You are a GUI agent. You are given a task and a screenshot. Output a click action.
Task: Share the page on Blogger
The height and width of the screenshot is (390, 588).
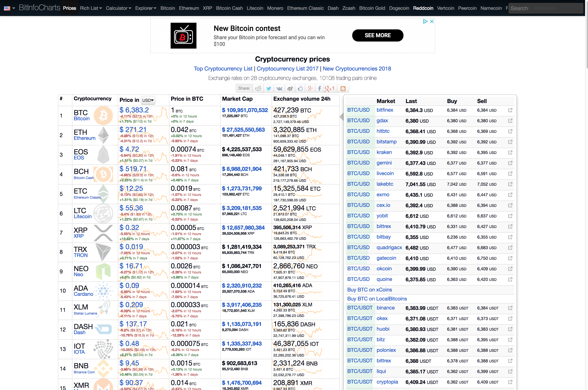pyautogui.click(x=343, y=89)
